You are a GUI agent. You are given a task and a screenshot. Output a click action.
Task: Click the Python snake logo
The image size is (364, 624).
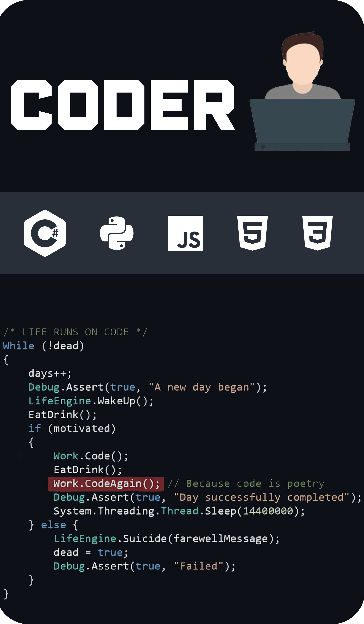click(117, 233)
